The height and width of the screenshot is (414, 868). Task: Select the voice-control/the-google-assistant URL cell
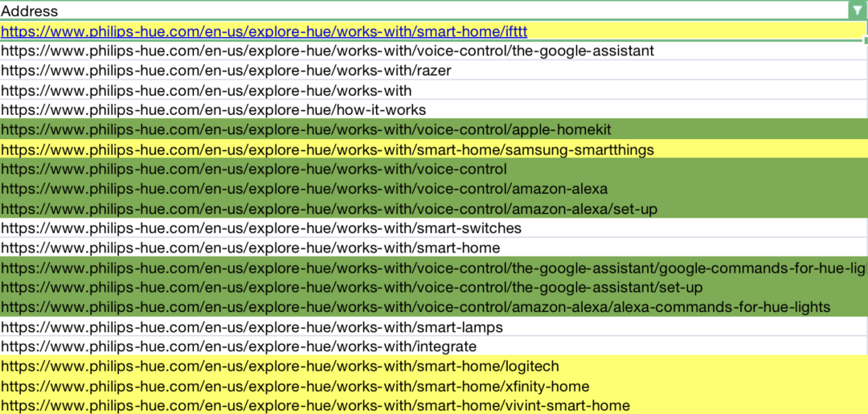(x=434, y=51)
